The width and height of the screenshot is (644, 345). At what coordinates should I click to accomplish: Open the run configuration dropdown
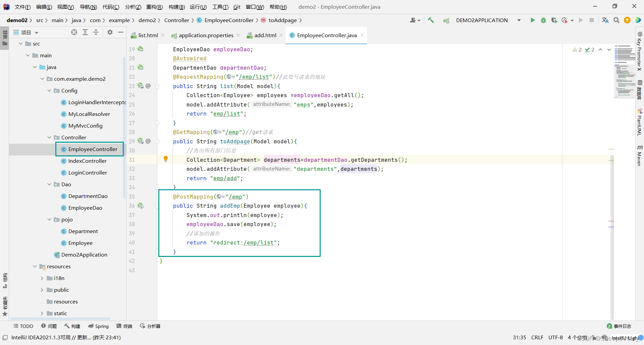click(519, 20)
